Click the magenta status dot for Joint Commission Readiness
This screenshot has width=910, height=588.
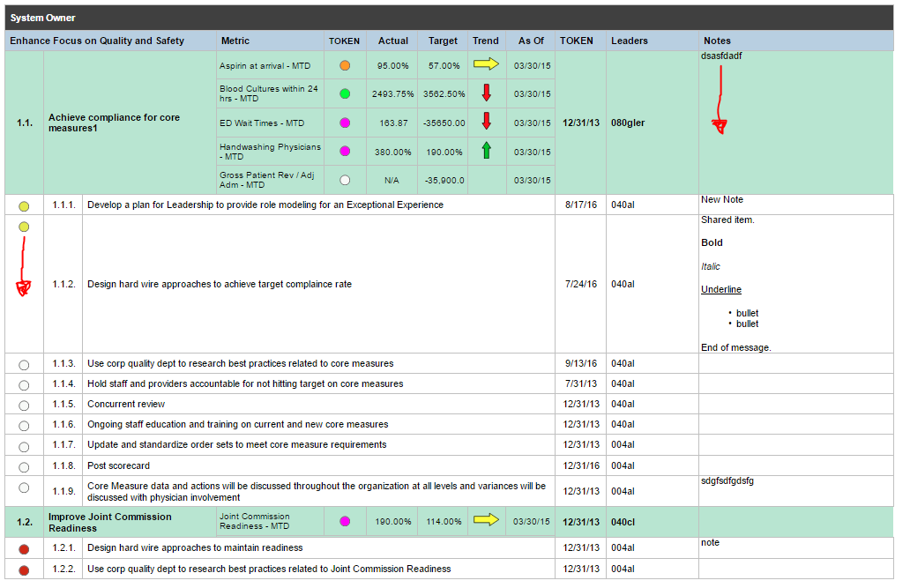point(345,521)
